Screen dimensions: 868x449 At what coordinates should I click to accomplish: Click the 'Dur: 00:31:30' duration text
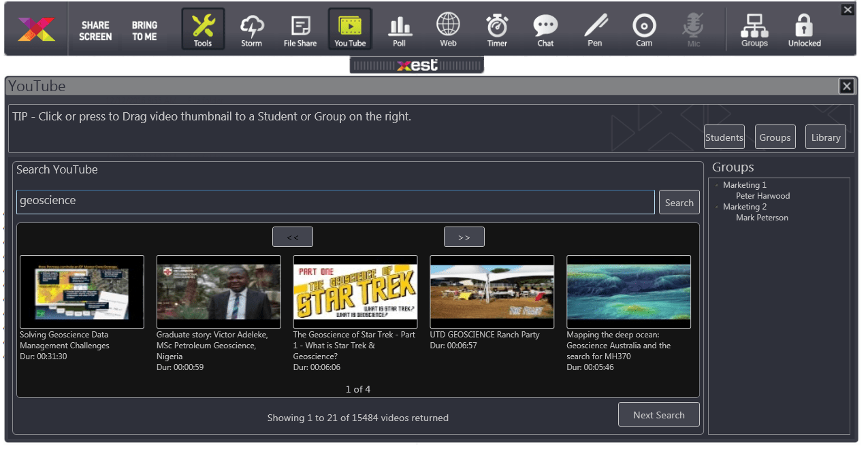coord(44,356)
